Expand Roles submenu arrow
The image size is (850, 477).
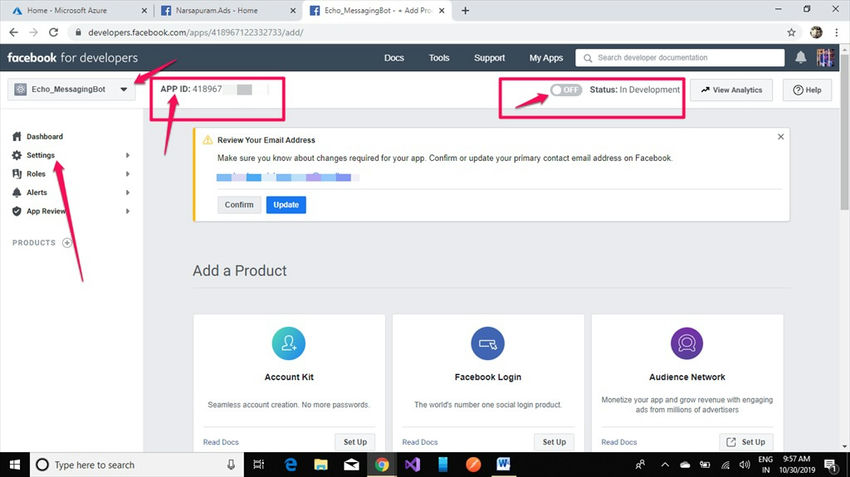[127, 174]
